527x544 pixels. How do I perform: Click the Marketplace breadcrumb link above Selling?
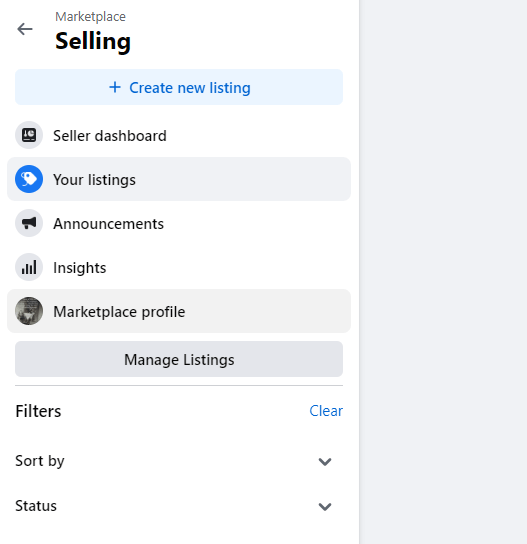coord(90,17)
